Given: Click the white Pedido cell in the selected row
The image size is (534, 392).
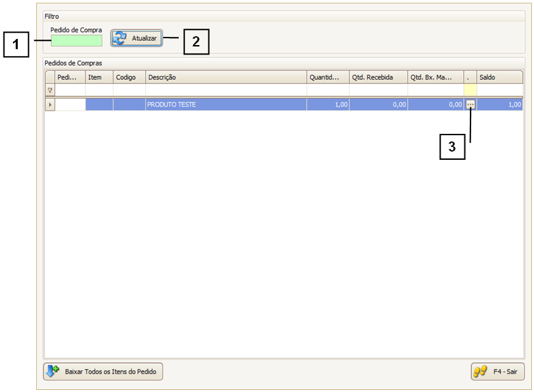Looking at the screenshot, I should [x=70, y=104].
